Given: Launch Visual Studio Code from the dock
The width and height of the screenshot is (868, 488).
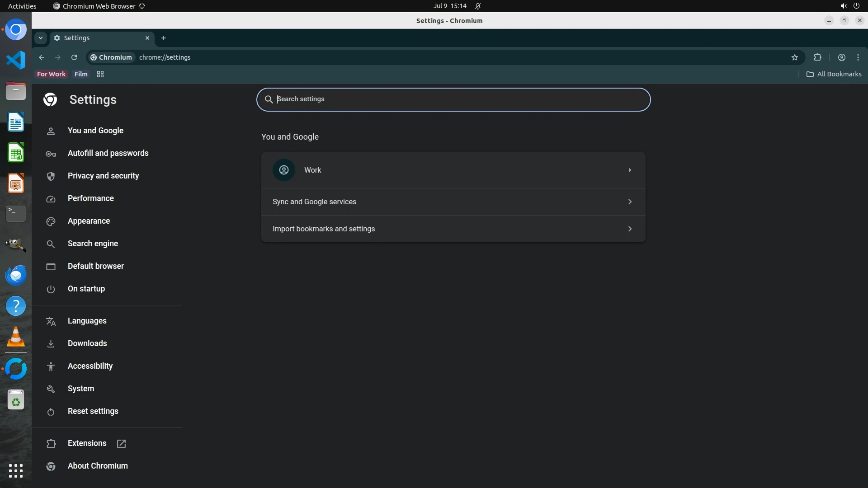Looking at the screenshot, I should click(x=16, y=60).
